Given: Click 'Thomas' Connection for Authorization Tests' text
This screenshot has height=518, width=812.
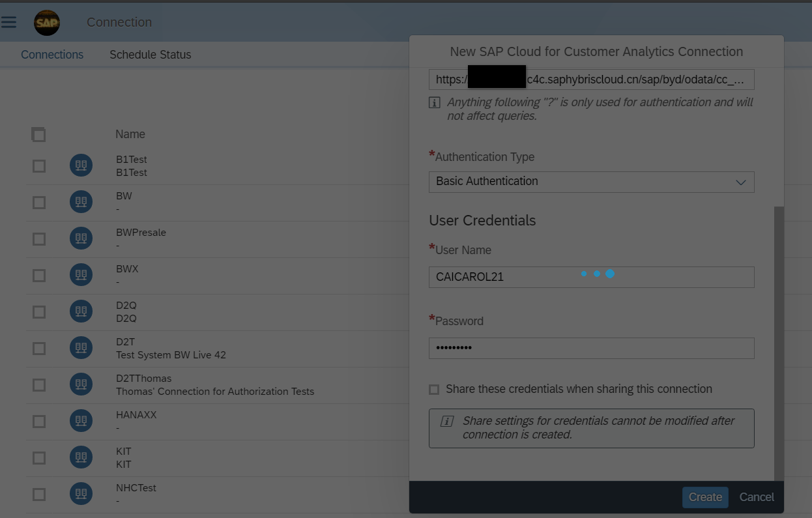Looking at the screenshot, I should point(215,392).
